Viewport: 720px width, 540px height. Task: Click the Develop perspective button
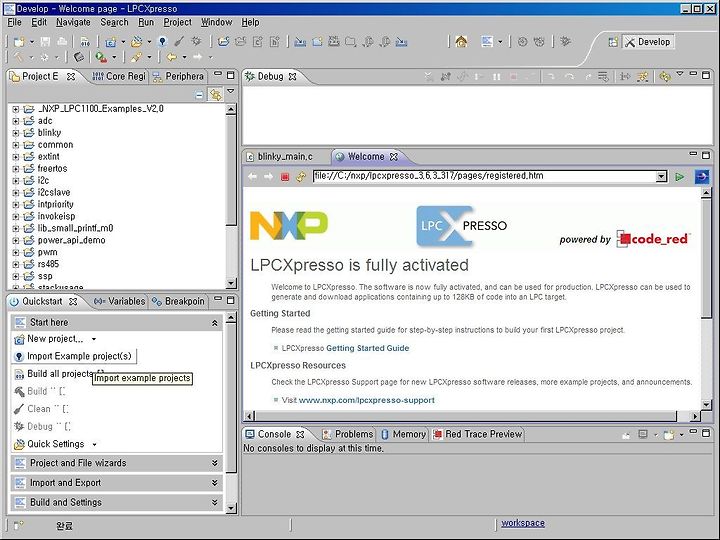pyautogui.click(x=648, y=42)
